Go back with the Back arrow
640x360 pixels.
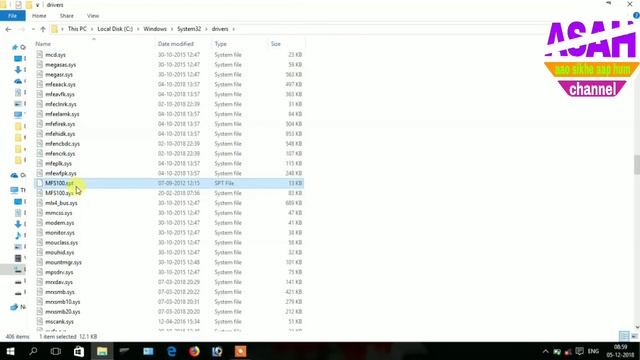pos(8,29)
